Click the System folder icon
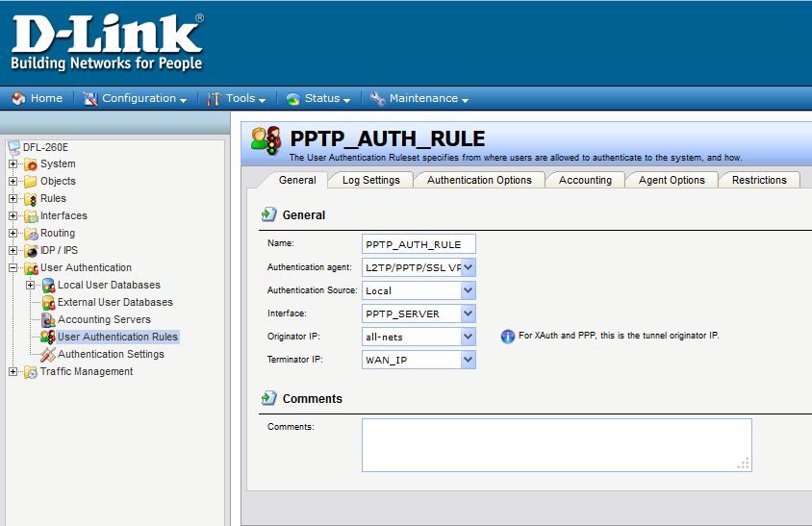Viewport: 812px width, 526px height. [x=31, y=164]
